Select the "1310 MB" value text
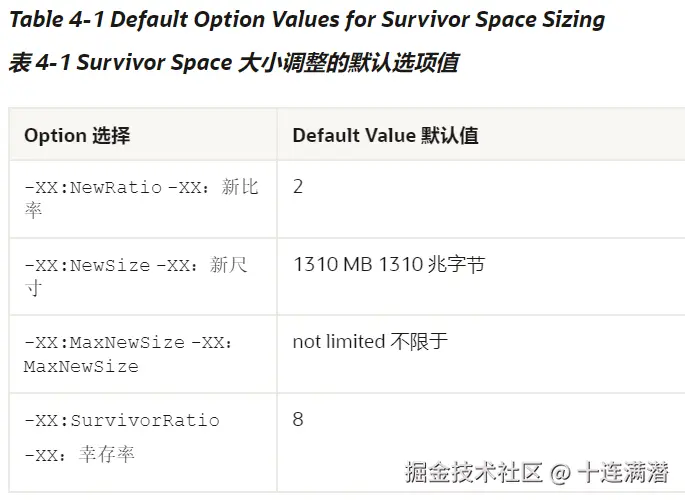Screen dimensions: 685x501 pyautogui.click(x=332, y=265)
